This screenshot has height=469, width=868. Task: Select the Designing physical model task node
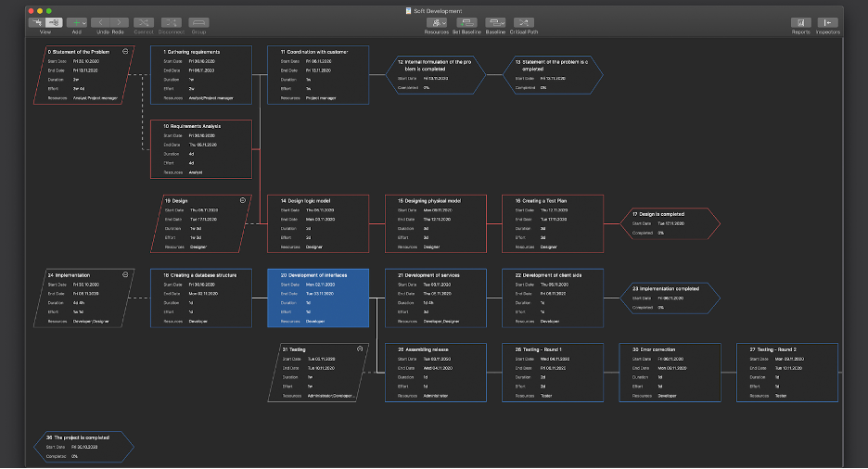436,223
